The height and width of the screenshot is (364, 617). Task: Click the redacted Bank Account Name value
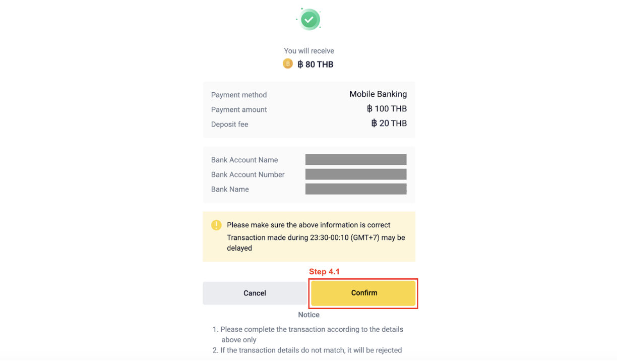click(356, 160)
